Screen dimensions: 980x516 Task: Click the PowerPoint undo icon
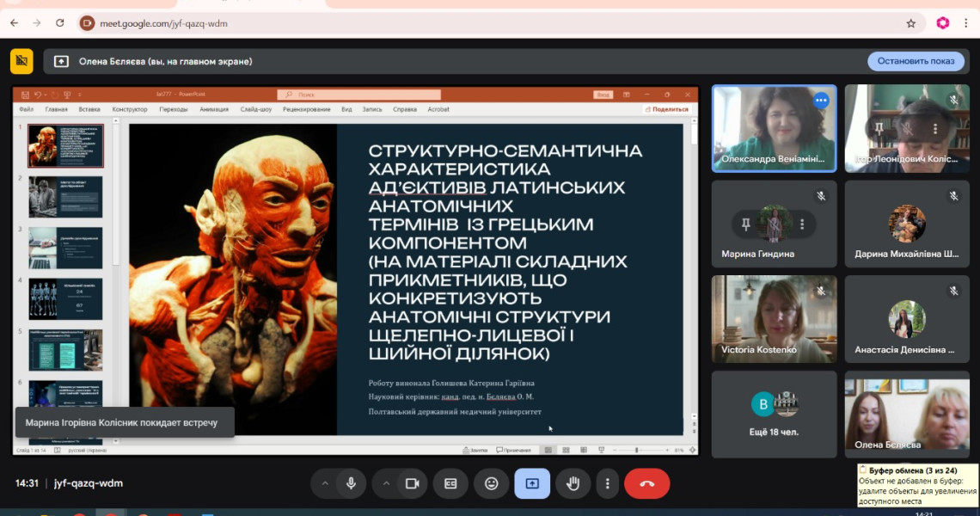pos(38,95)
